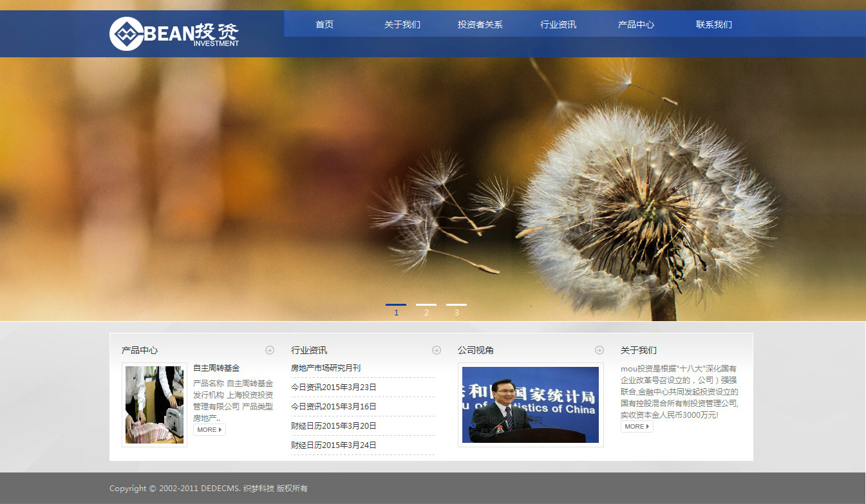Open 房地产市场研究月刊 article link

pos(326,368)
